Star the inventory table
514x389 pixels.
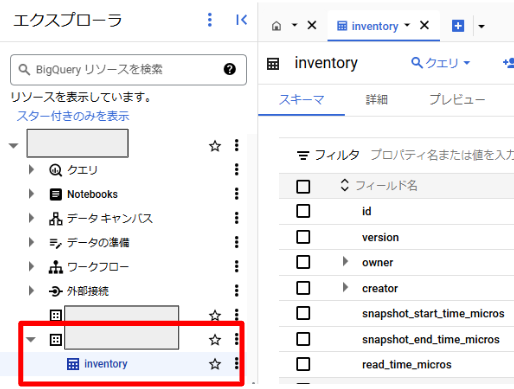tap(215, 364)
